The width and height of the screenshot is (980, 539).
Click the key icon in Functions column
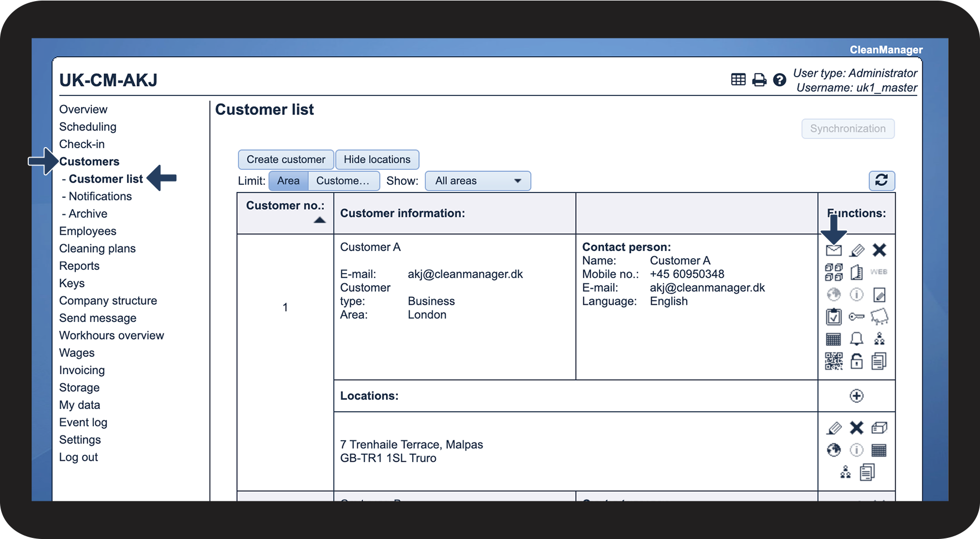pos(856,316)
